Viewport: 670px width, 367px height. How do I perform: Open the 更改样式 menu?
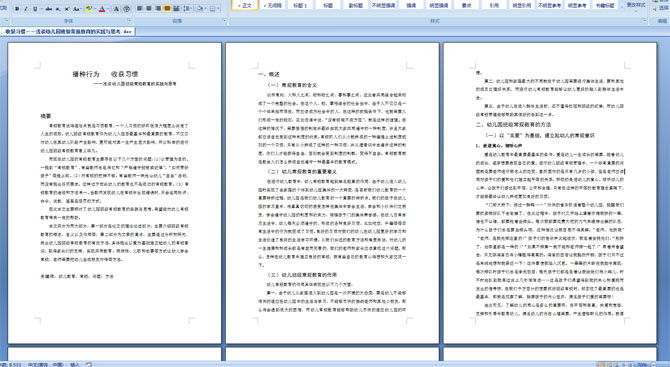point(636,5)
